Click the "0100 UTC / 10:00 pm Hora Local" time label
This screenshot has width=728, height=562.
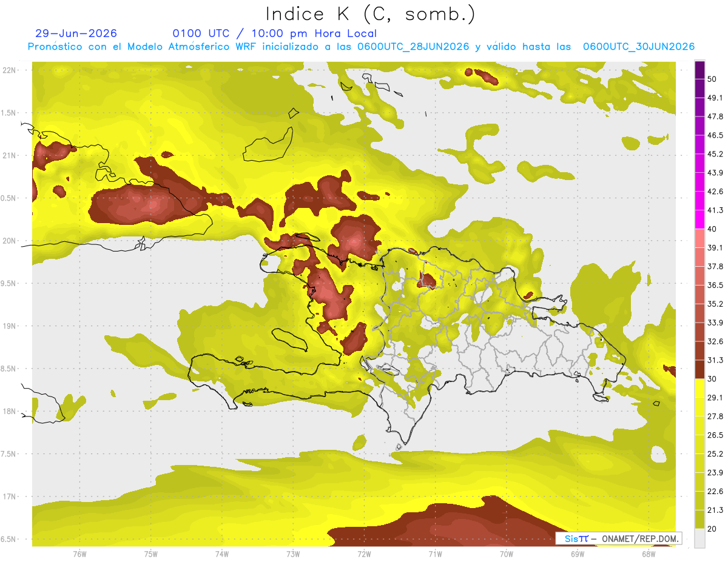click(275, 33)
